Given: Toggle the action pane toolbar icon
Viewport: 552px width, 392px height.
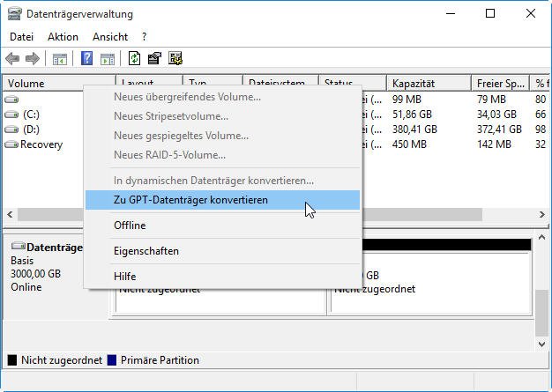Looking at the screenshot, I should pyautogui.click(x=108, y=59).
